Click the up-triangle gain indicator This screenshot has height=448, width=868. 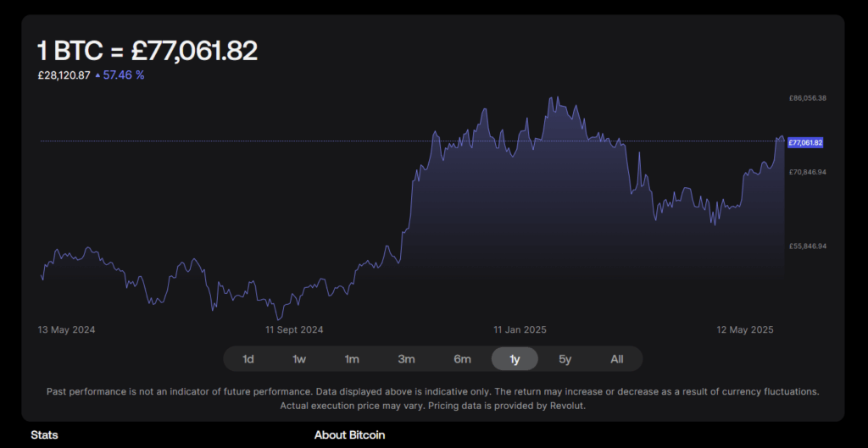point(98,75)
